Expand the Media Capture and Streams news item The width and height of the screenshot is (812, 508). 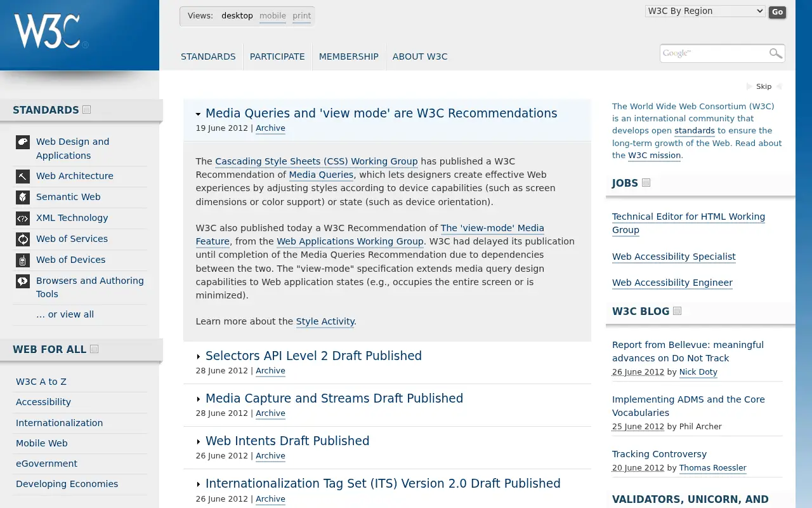[199, 399]
